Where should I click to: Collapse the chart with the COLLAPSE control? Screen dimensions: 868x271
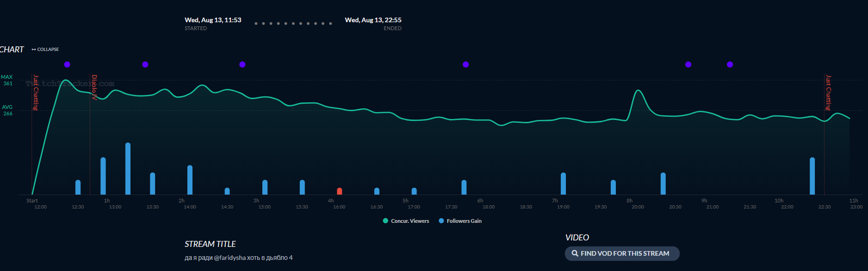tap(45, 49)
